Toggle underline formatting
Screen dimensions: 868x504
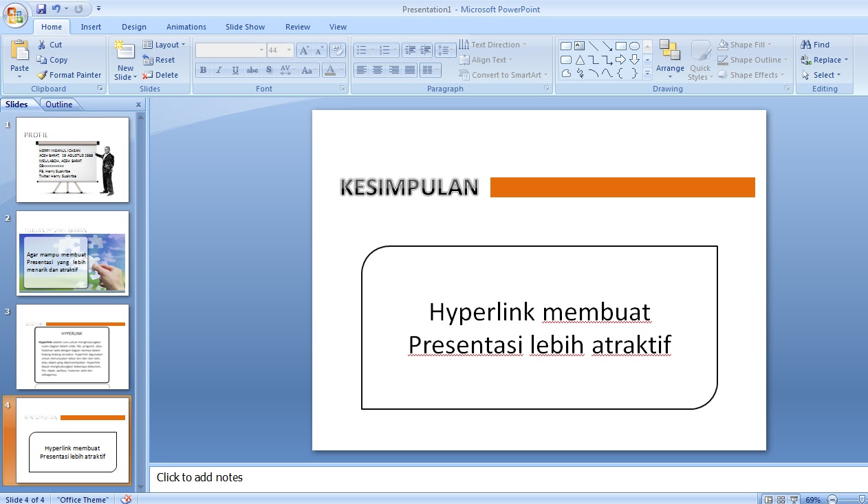click(234, 69)
